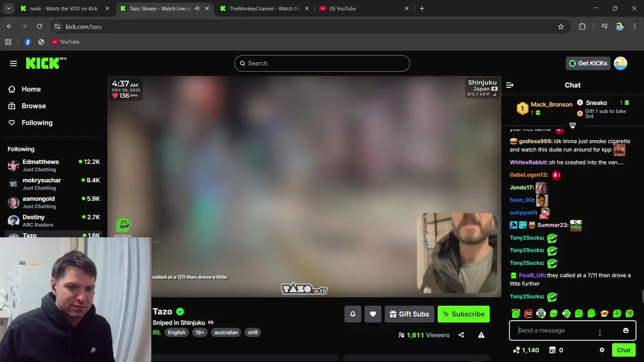Go back in browser history
The height and width of the screenshot is (362, 644).
pyautogui.click(x=9, y=27)
